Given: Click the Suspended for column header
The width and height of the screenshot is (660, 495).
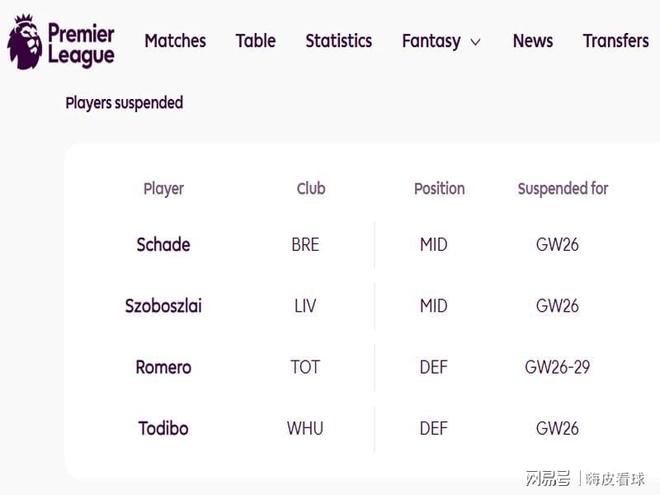Looking at the screenshot, I should (x=563, y=188).
